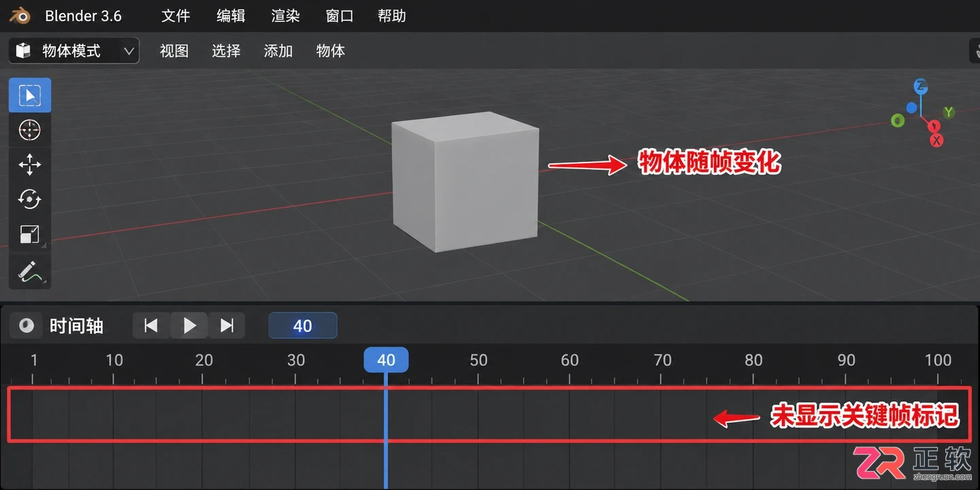Click frame 30 on the timeline ruler
Screen dimensions: 980x490
pyautogui.click(x=296, y=360)
